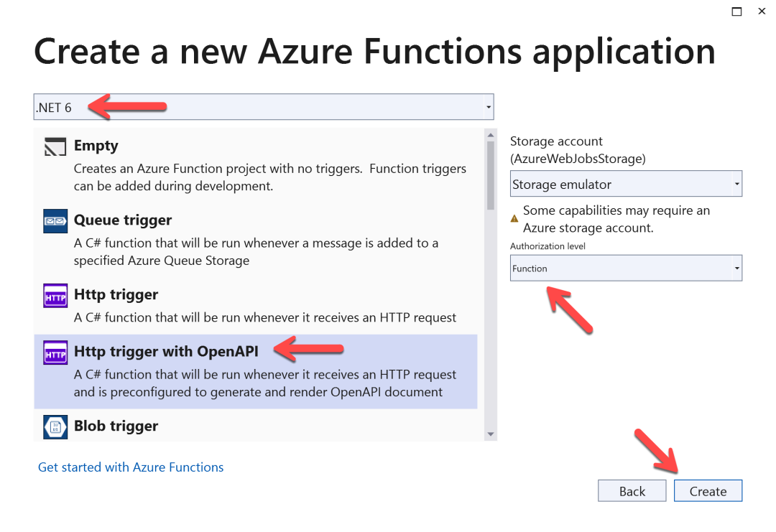Pick the Http trigger template title
The image size is (776, 532).
point(116,294)
